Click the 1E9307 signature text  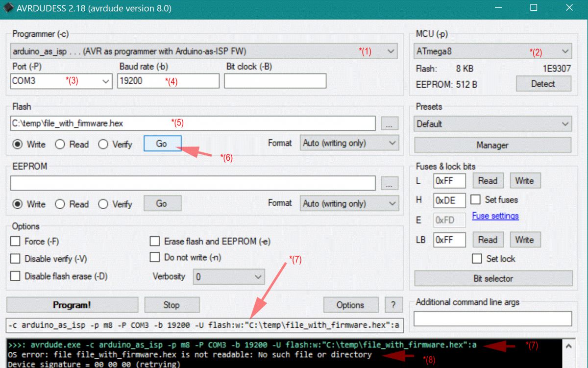coord(556,69)
